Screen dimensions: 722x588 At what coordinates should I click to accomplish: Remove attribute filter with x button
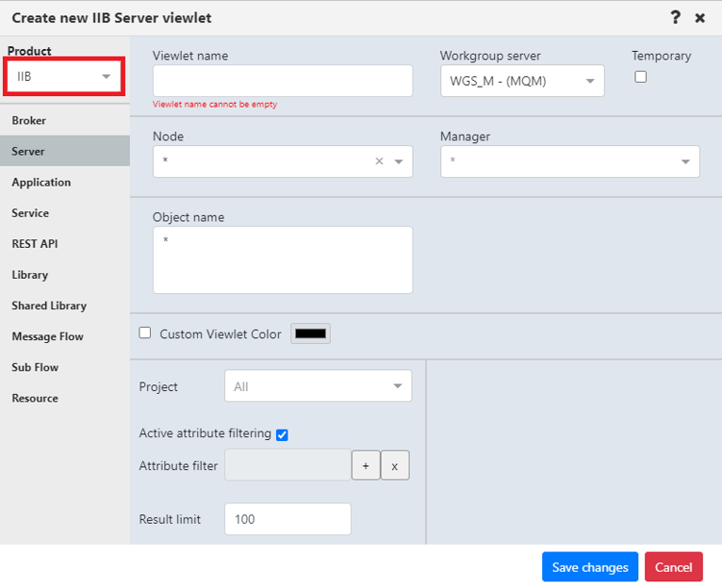click(395, 465)
